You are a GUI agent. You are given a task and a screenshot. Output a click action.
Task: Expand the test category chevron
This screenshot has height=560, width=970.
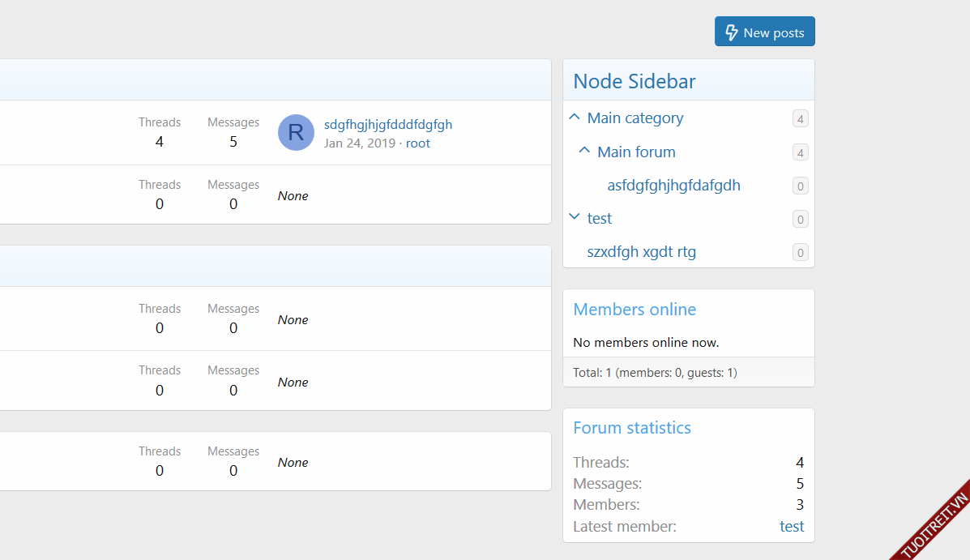575,217
